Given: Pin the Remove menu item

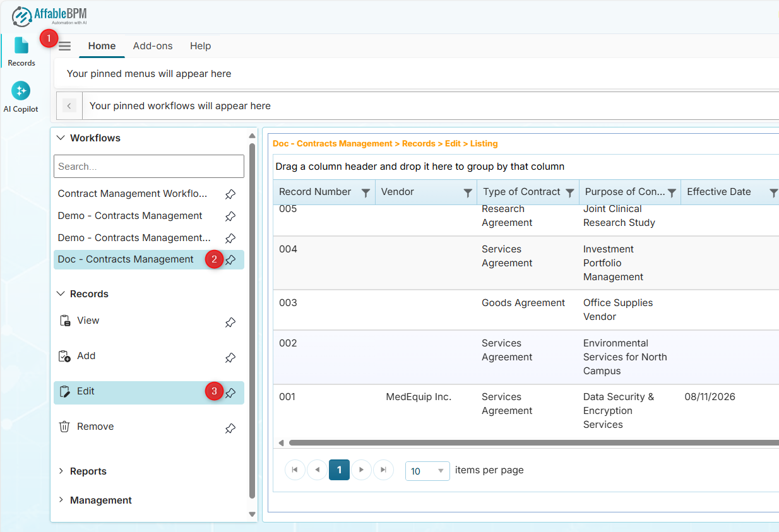Looking at the screenshot, I should (x=230, y=429).
